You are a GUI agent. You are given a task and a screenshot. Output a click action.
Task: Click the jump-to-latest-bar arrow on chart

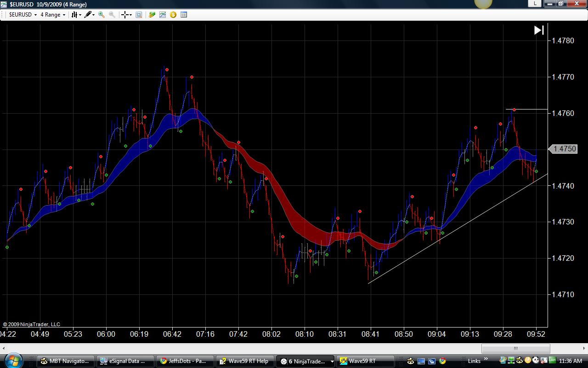point(539,30)
